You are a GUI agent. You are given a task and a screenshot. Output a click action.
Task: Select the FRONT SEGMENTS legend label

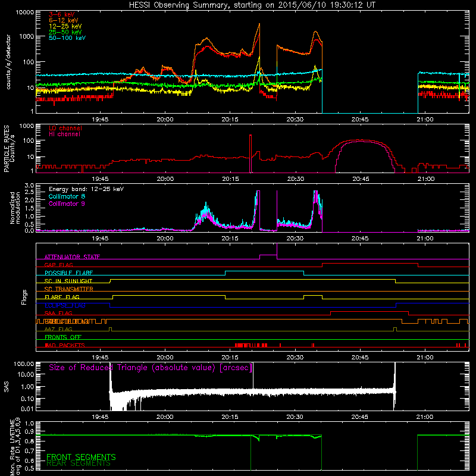[x=81, y=457]
